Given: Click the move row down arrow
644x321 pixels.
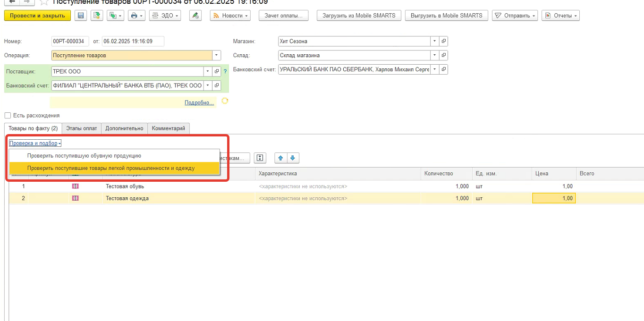Looking at the screenshot, I should click(x=292, y=158).
